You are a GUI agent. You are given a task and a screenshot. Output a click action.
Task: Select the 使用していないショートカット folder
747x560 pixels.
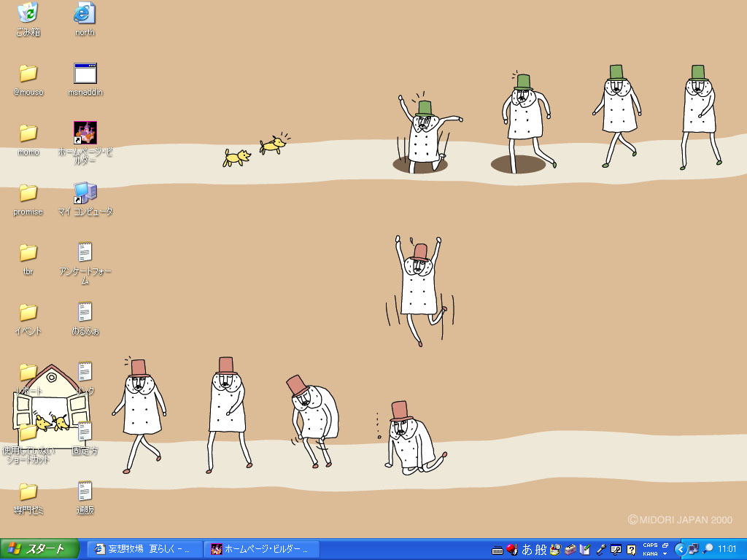point(28,444)
